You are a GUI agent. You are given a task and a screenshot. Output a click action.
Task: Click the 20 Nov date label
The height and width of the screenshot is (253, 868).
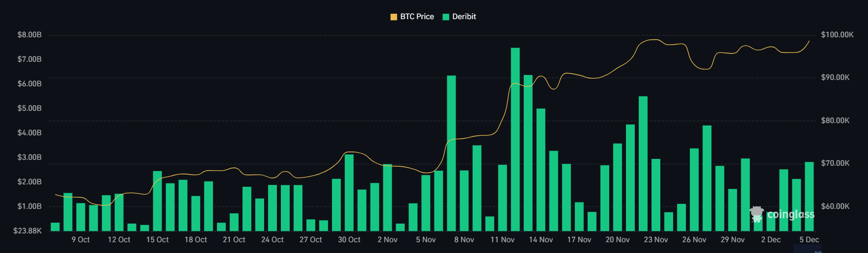coord(618,240)
